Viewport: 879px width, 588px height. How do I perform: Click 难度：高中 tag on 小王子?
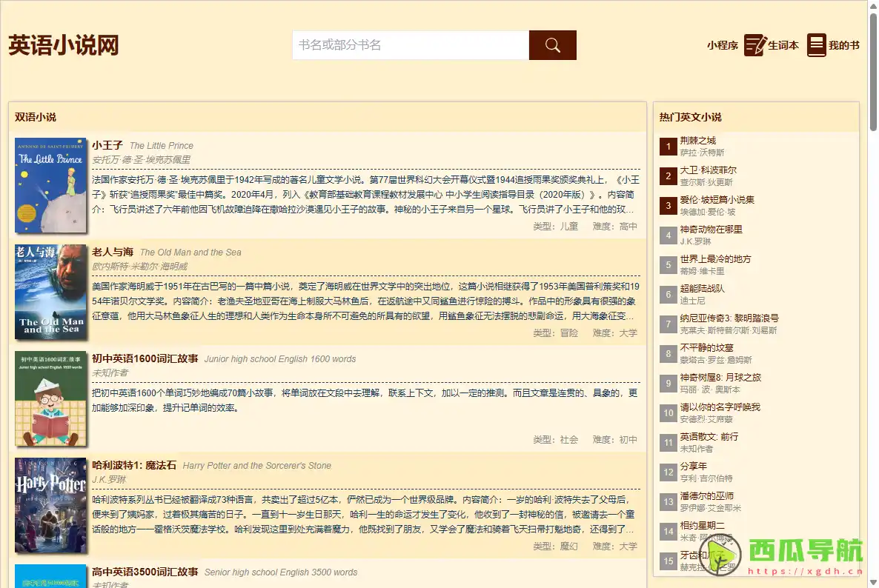coord(614,227)
